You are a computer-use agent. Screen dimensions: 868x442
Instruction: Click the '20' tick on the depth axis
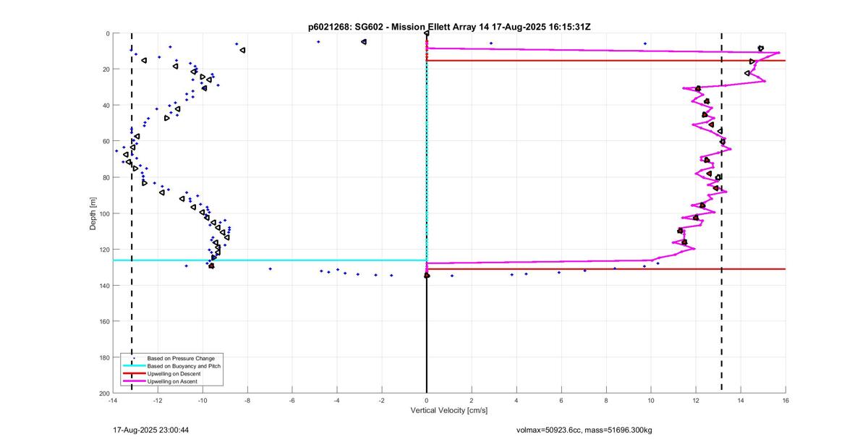coord(106,69)
